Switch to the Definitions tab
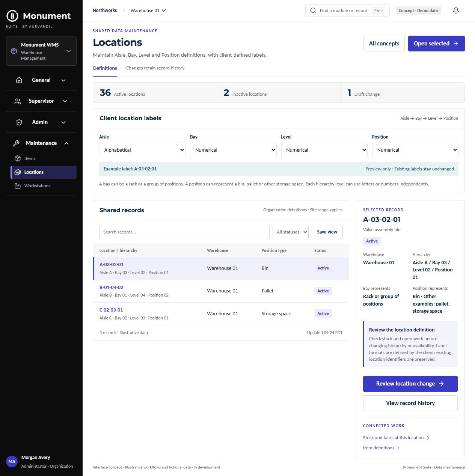The image size is (475, 476). pyautogui.click(x=105, y=68)
